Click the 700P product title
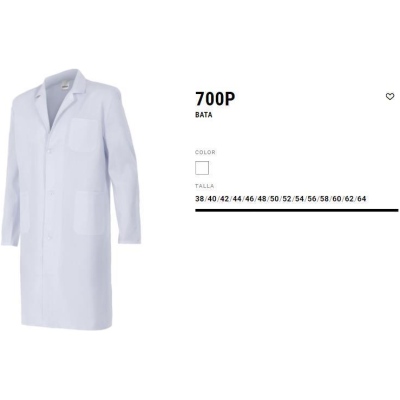 215,99
